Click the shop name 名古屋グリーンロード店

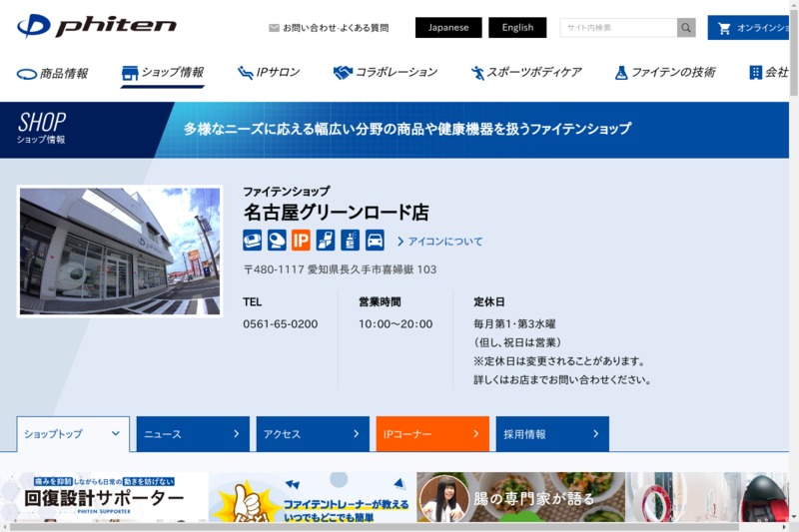pyautogui.click(x=337, y=213)
